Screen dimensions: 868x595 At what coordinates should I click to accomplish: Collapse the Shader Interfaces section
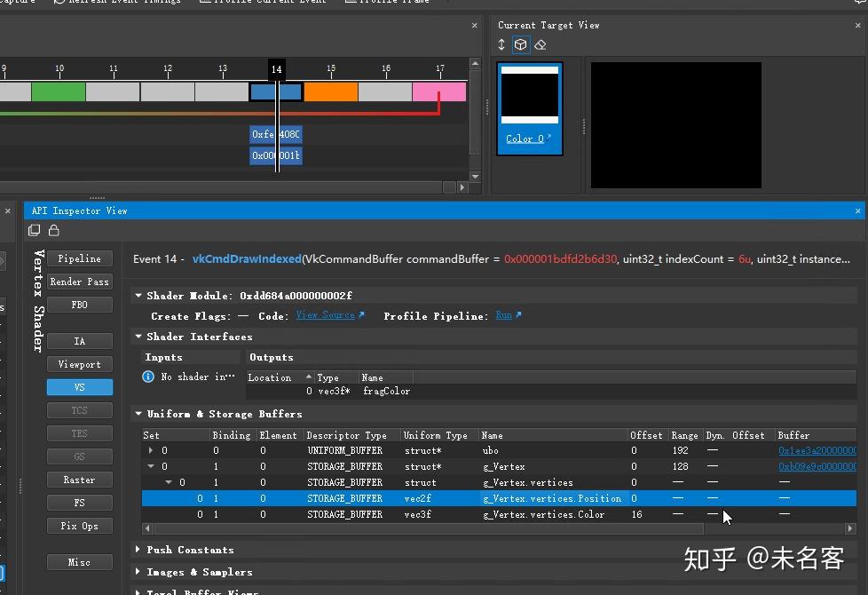tap(138, 336)
